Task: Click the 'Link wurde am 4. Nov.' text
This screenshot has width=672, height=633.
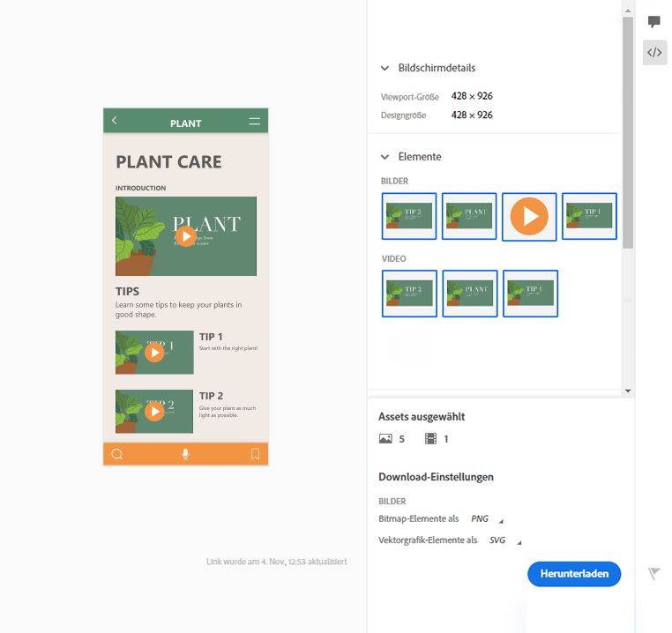Action: 276,562
